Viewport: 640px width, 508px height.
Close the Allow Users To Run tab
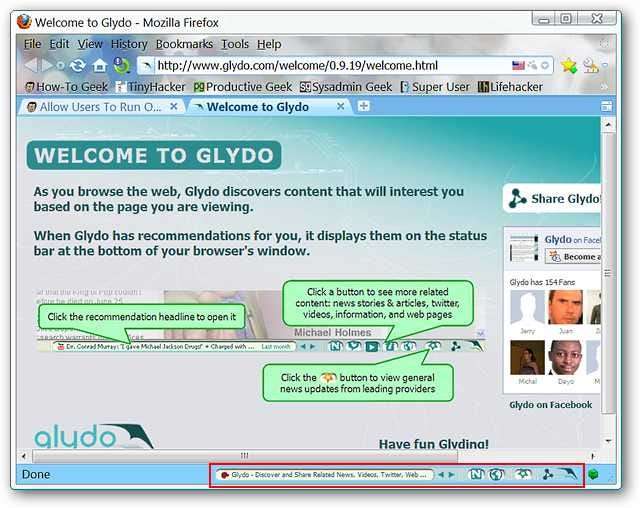(x=173, y=106)
